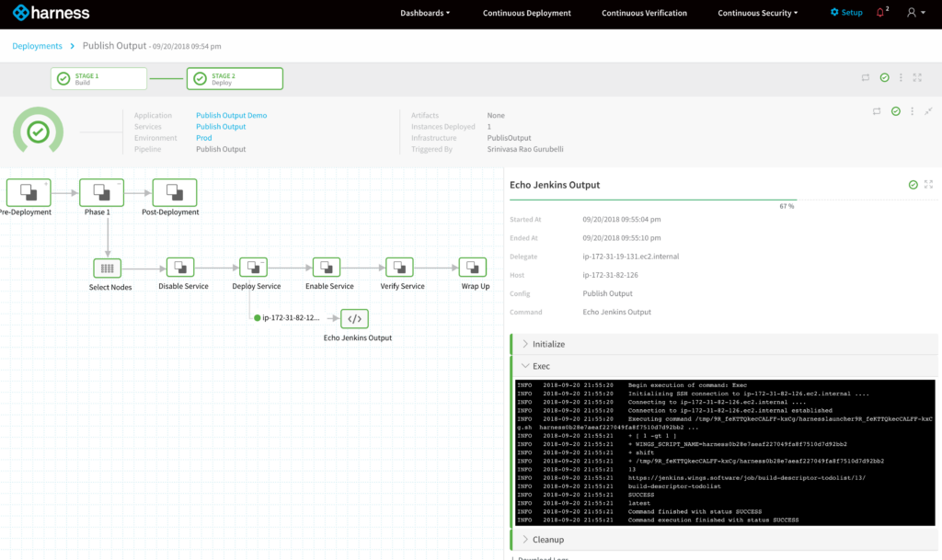This screenshot has width=942, height=560.
Task: Click the Harness logo
Action: (x=51, y=13)
